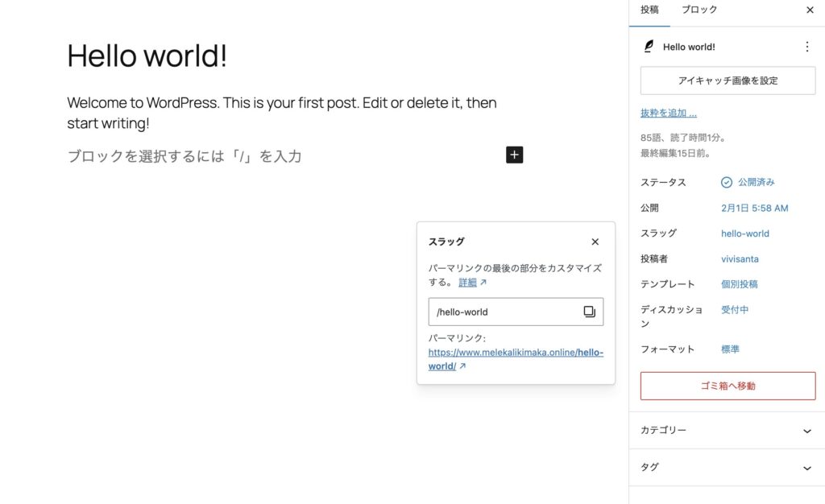Click the Hello world! post title heading
825x504 pixels.
[x=147, y=56]
